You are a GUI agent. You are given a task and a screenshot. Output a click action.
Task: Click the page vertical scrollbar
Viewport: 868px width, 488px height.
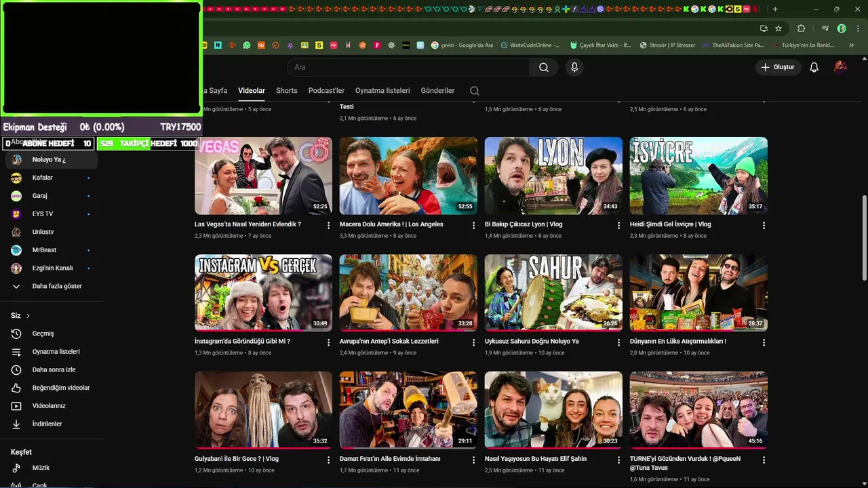(x=864, y=237)
